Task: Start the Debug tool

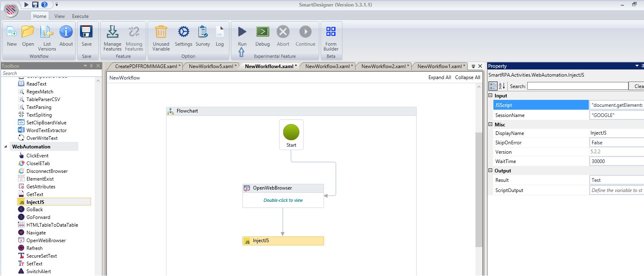Action: tap(262, 32)
